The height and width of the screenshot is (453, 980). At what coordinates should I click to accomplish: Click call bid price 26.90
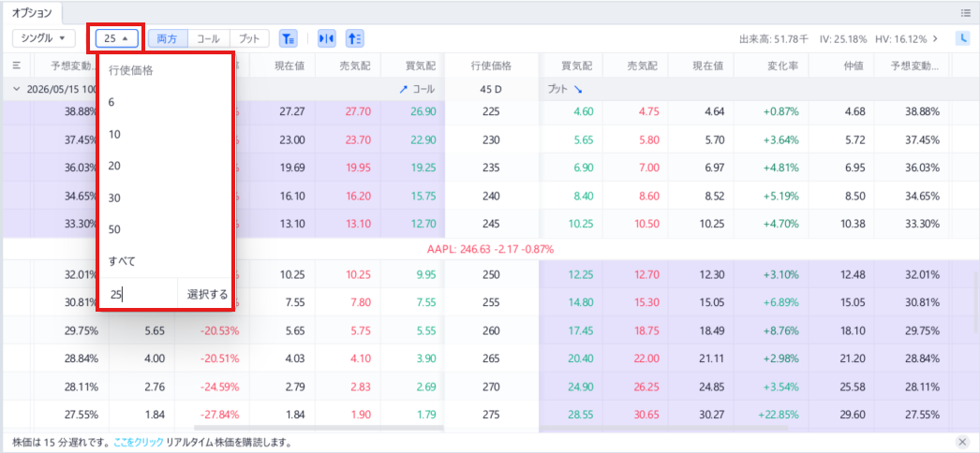423,111
